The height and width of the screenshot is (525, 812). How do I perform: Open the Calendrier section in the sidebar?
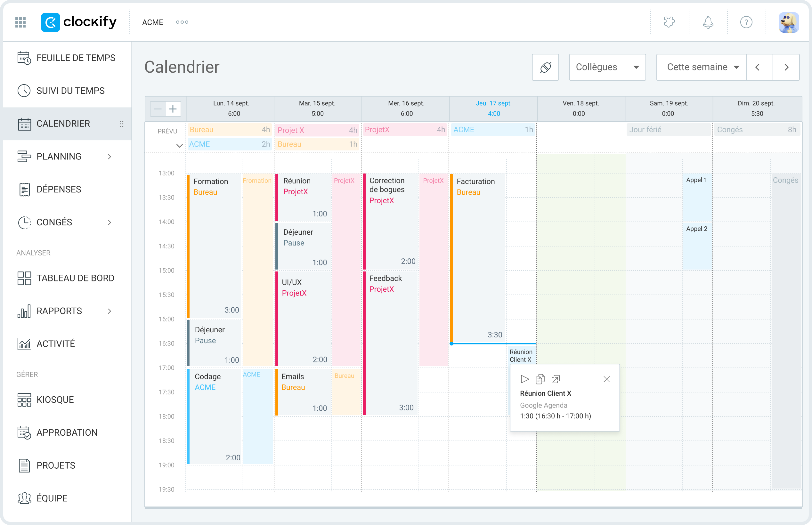tap(63, 124)
